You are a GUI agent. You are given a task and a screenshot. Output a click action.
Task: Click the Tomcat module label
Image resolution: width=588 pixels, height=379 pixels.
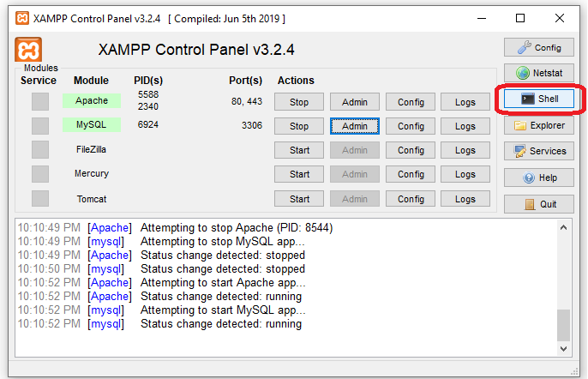coord(92,199)
